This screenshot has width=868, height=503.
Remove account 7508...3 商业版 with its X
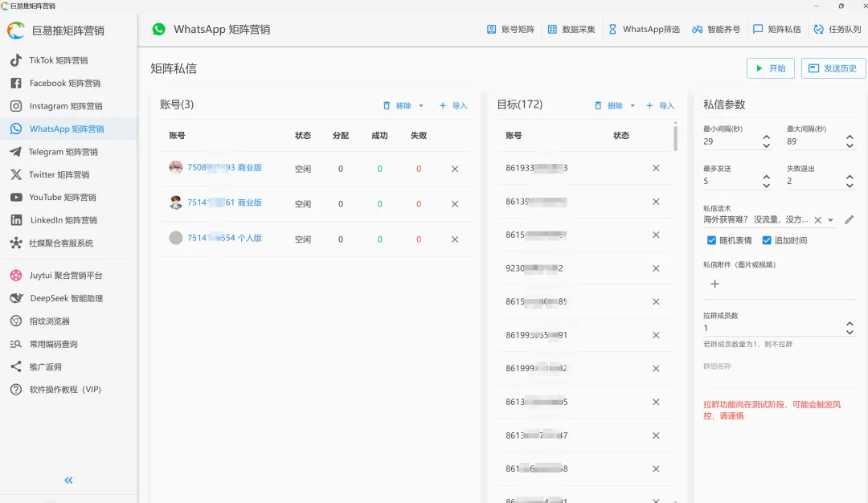tap(454, 169)
